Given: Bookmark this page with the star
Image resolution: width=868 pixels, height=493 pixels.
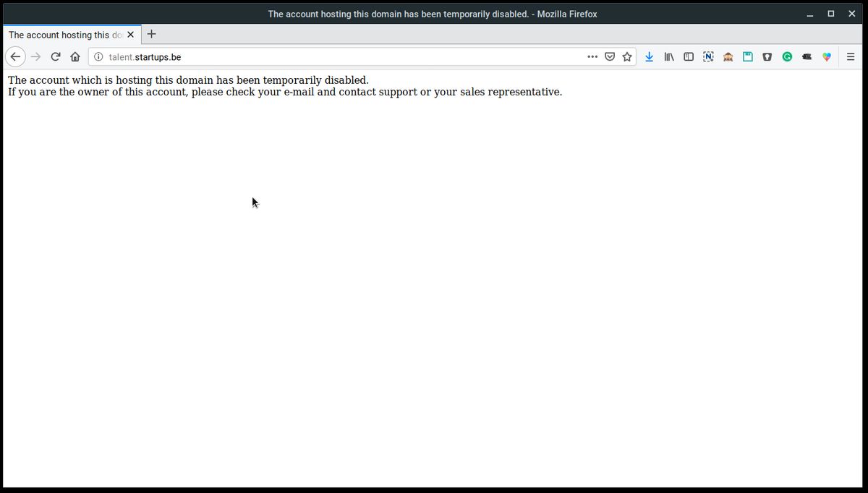Looking at the screenshot, I should [x=627, y=56].
